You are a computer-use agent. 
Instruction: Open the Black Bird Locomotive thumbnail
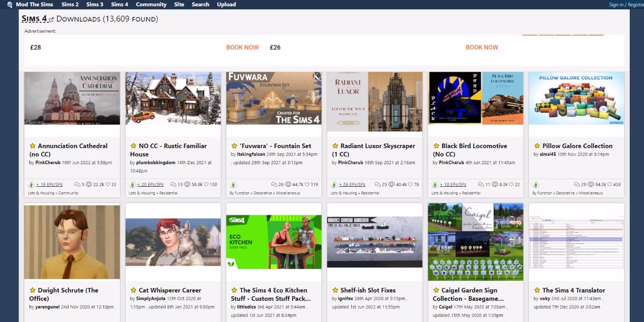[x=476, y=98]
